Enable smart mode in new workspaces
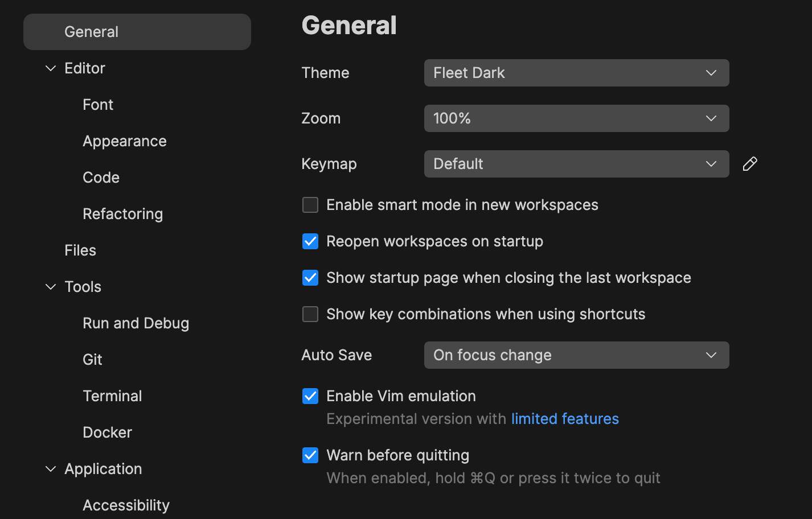The width and height of the screenshot is (812, 519). (x=310, y=205)
